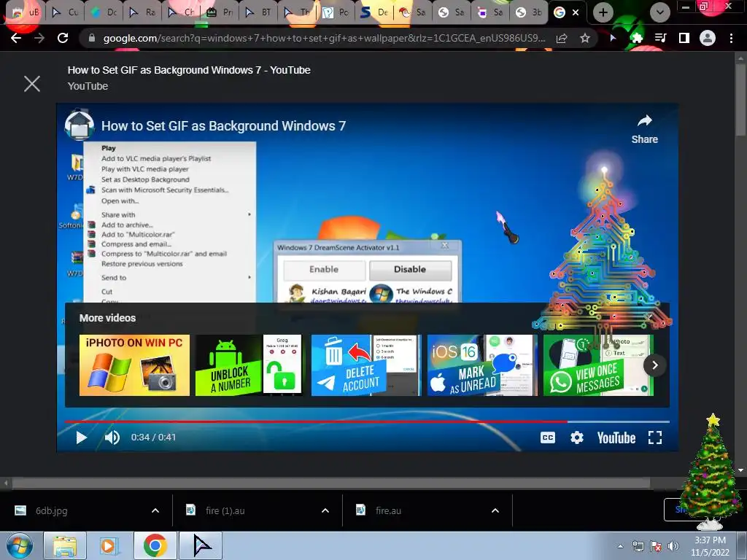Open the video title link
Screen dimensions: 747x560
[x=223, y=125]
